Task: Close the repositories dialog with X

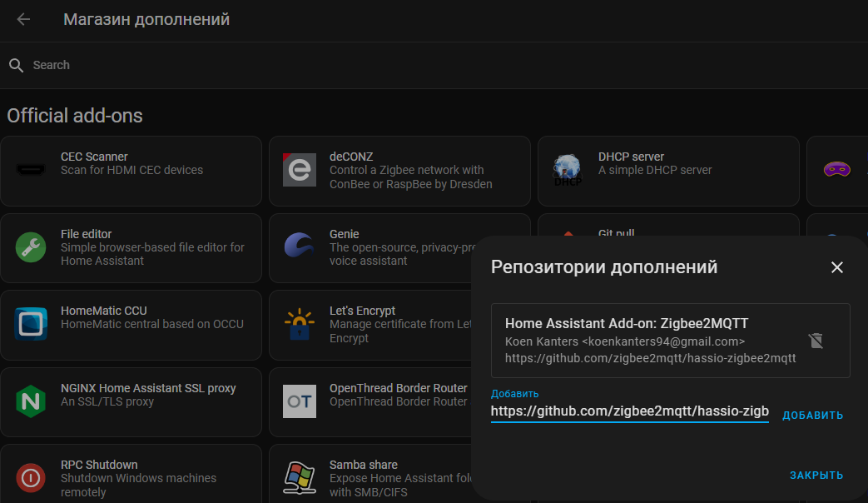Action: tap(837, 267)
